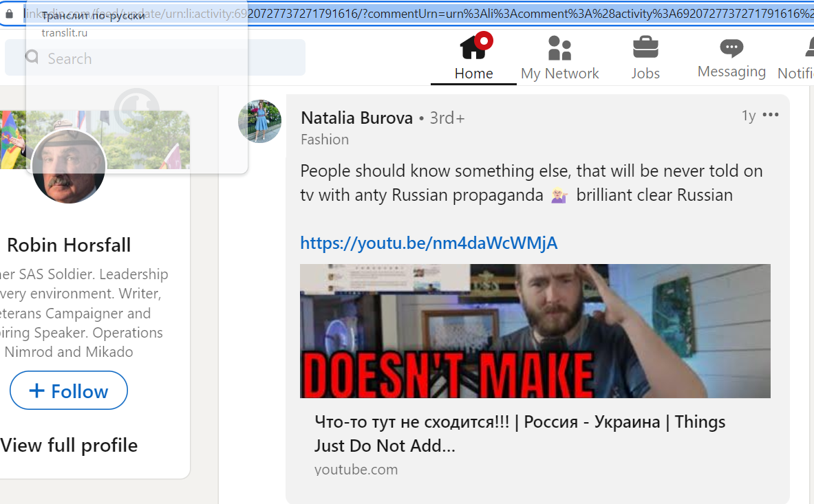The image size is (814, 504).
Task: Click the Jobs briefcase icon
Action: point(645,47)
